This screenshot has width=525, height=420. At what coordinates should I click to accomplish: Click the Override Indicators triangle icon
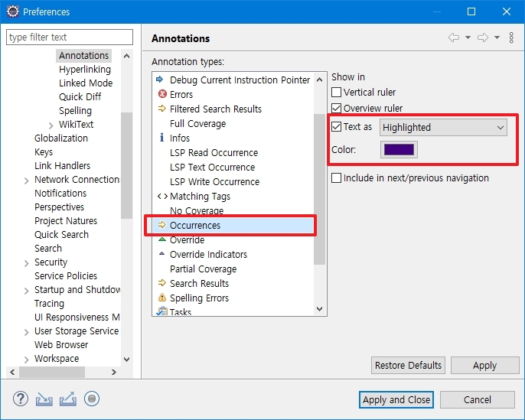coord(161,254)
